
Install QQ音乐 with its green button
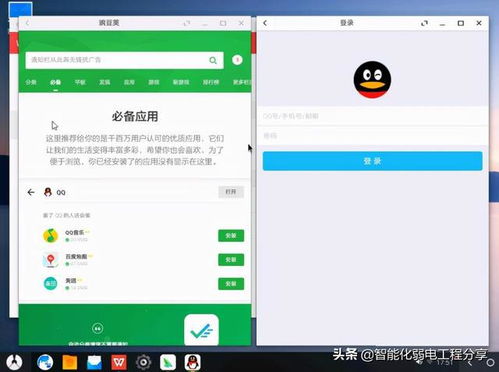click(x=231, y=236)
